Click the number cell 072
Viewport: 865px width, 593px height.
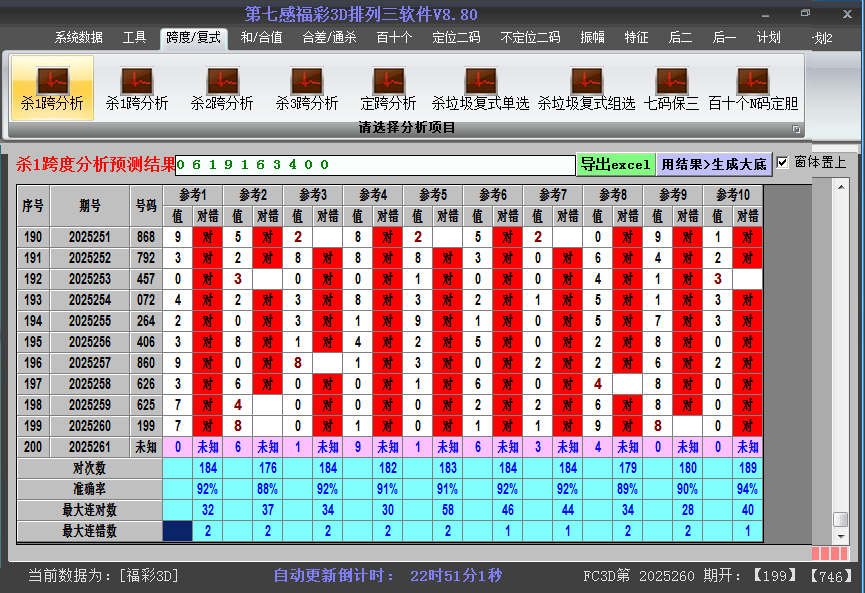(146, 300)
